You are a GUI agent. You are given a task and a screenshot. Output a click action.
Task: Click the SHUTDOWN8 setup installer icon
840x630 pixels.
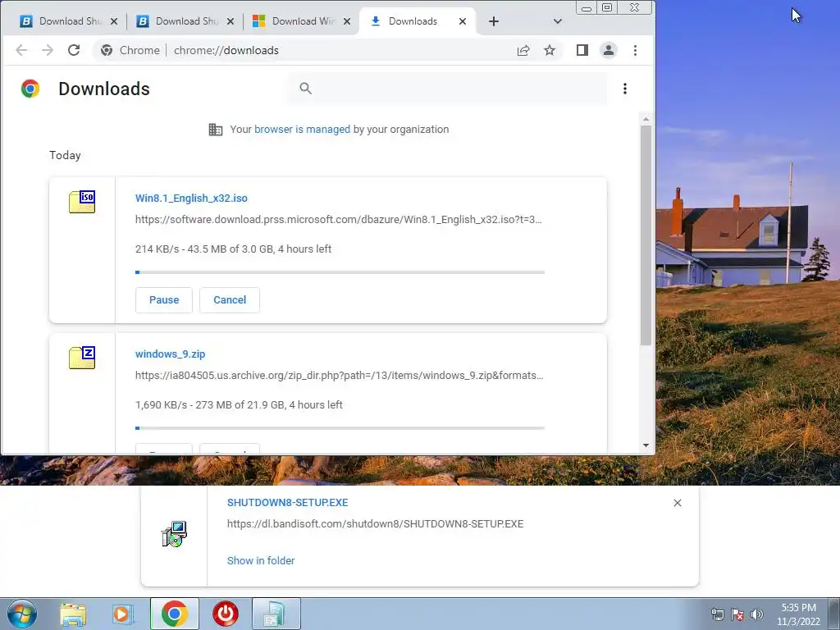(174, 534)
